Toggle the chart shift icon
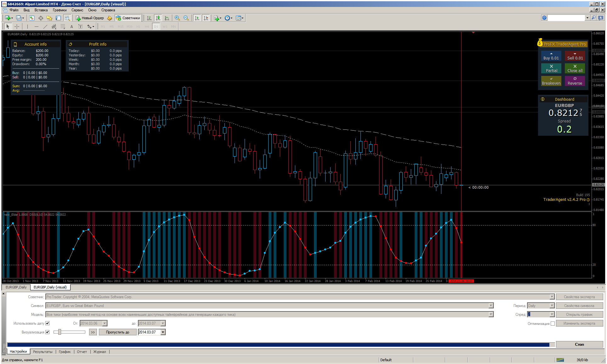This screenshot has width=607, height=364. point(206,18)
